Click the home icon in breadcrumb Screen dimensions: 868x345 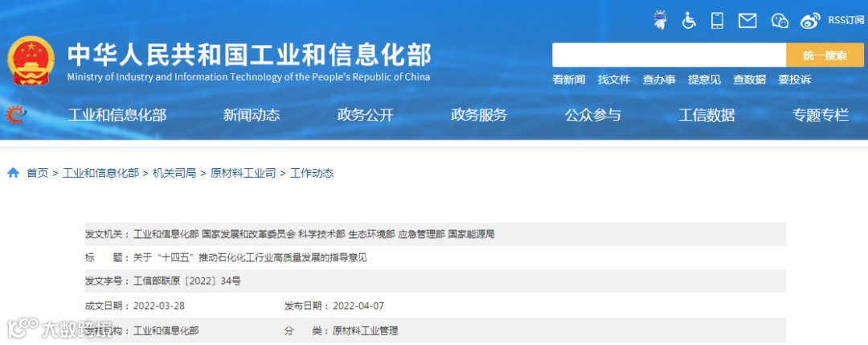pos(14,173)
